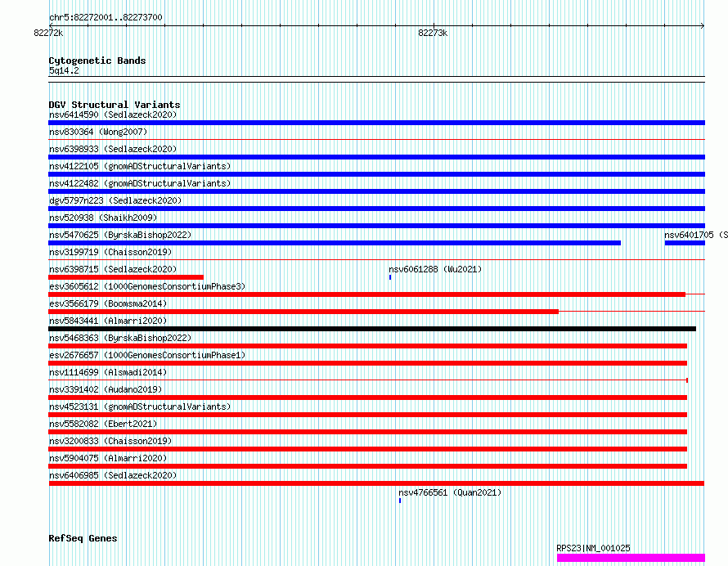Select esv3605612 (1000GenomesConsortiumPhase3) label
This screenshot has height=566, width=728.
(x=147, y=286)
